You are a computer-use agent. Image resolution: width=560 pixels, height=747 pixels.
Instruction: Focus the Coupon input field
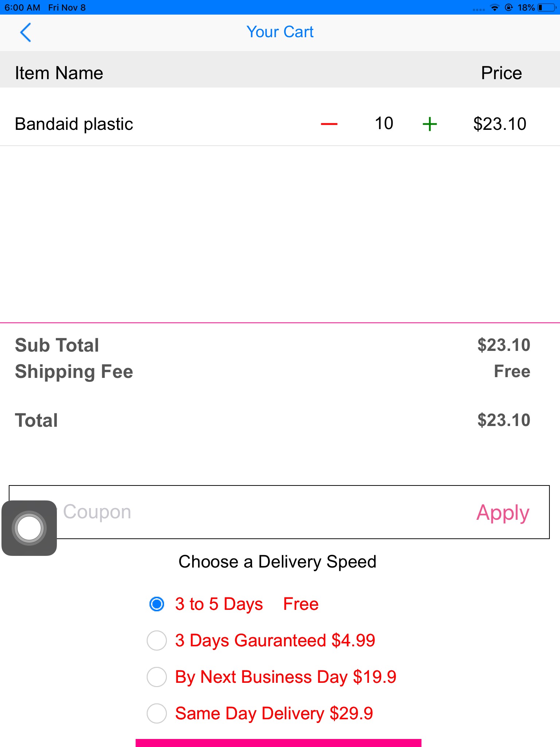point(255,512)
